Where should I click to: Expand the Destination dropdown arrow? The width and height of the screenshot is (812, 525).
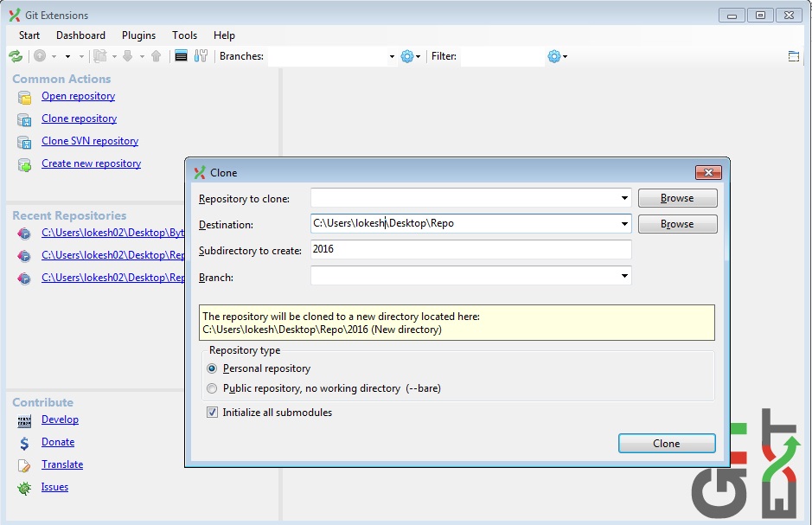(x=624, y=224)
